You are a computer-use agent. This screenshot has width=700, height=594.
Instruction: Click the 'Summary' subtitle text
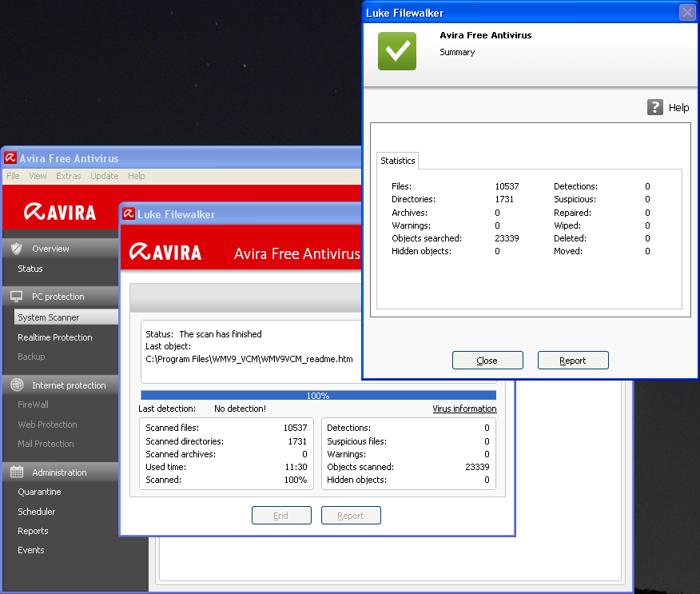point(457,52)
